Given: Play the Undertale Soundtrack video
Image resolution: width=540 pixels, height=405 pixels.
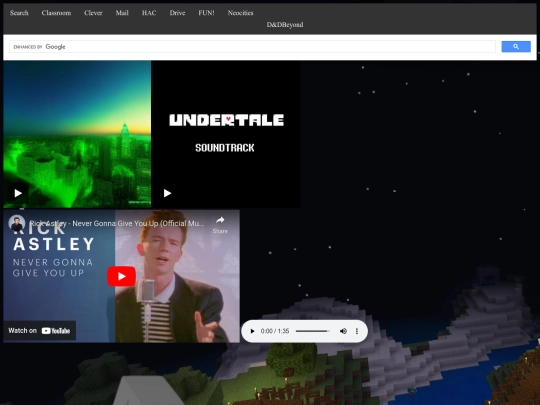Looking at the screenshot, I should [167, 193].
